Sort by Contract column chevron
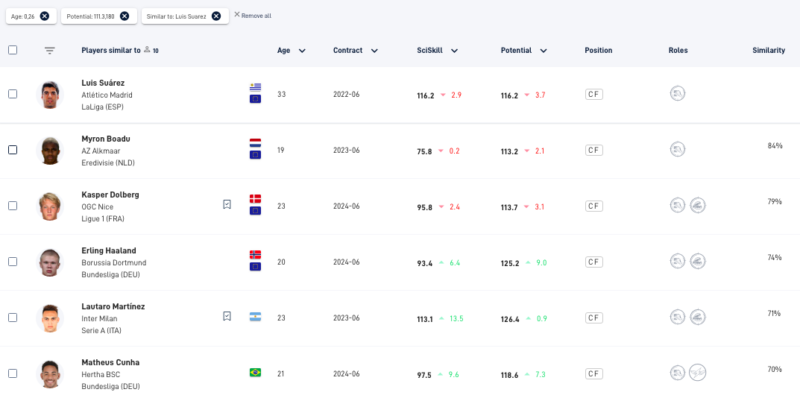800x401 pixels. [x=374, y=51]
